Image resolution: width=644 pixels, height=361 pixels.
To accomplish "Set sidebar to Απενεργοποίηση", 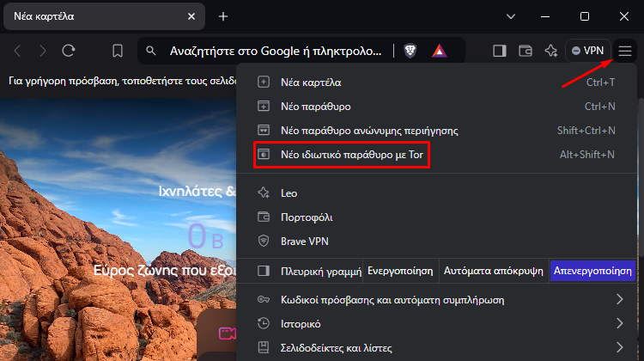I will tap(592, 271).
